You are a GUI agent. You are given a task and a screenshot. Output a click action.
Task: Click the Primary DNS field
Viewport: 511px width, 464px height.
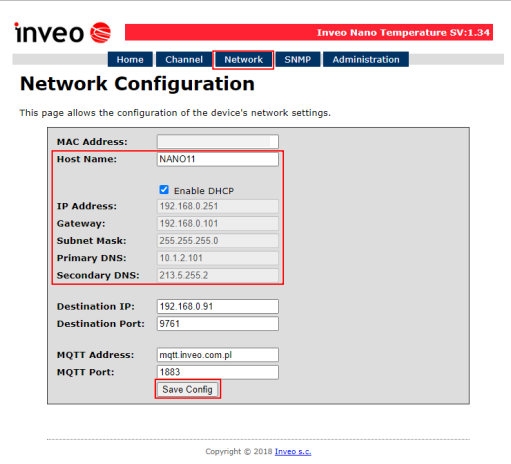[x=218, y=258]
